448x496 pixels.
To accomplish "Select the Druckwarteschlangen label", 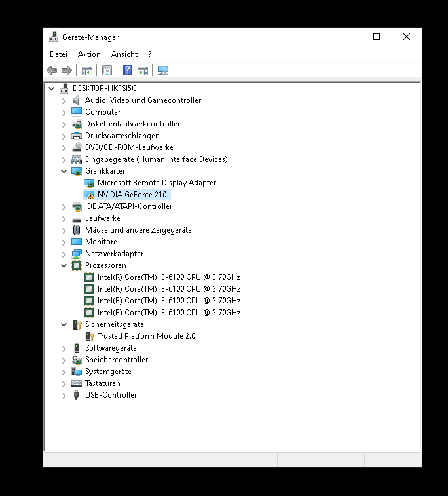I will click(x=122, y=136).
